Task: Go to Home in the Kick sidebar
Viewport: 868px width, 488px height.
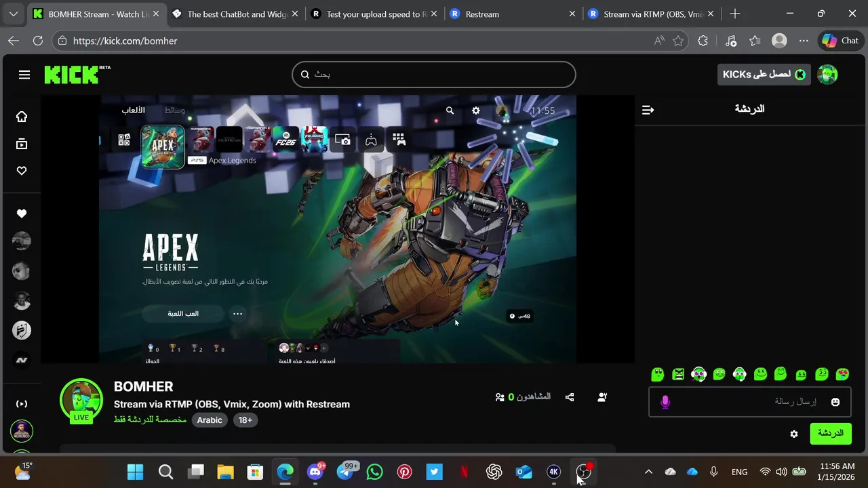Action: coord(22,117)
